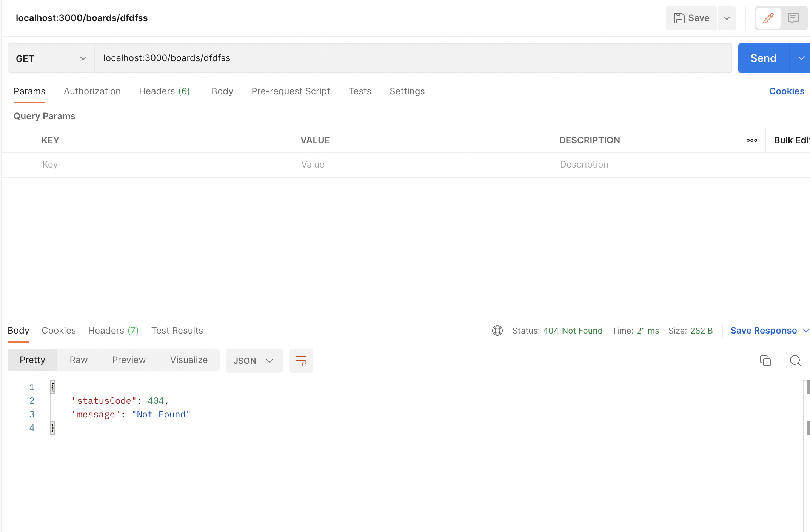This screenshot has height=532, width=810.
Task: Open the GET method dropdown
Action: coord(51,58)
